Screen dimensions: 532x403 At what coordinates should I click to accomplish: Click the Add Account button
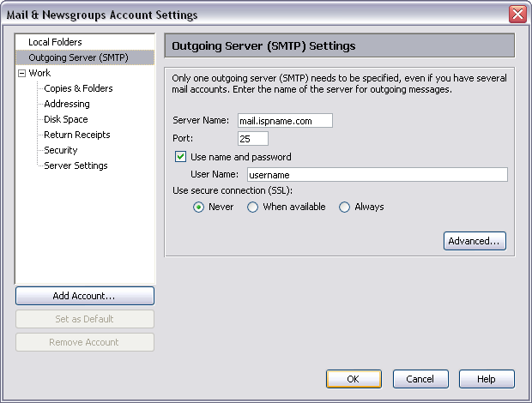[x=84, y=296]
